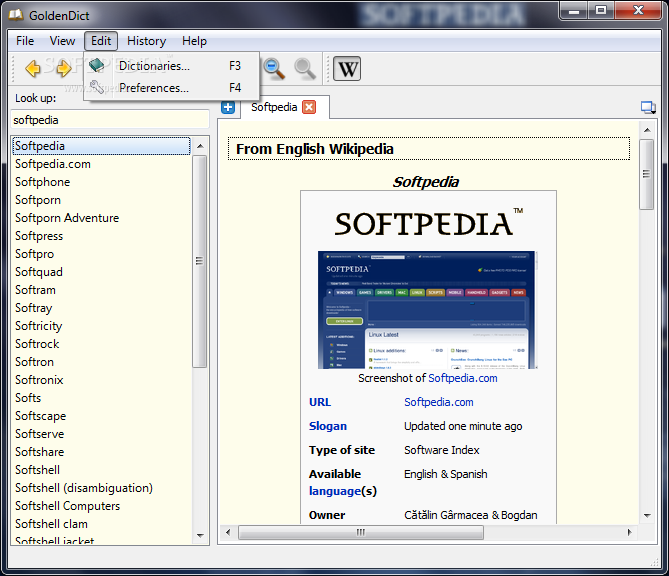Click the Wikipedia W toolbar icon

tap(347, 69)
